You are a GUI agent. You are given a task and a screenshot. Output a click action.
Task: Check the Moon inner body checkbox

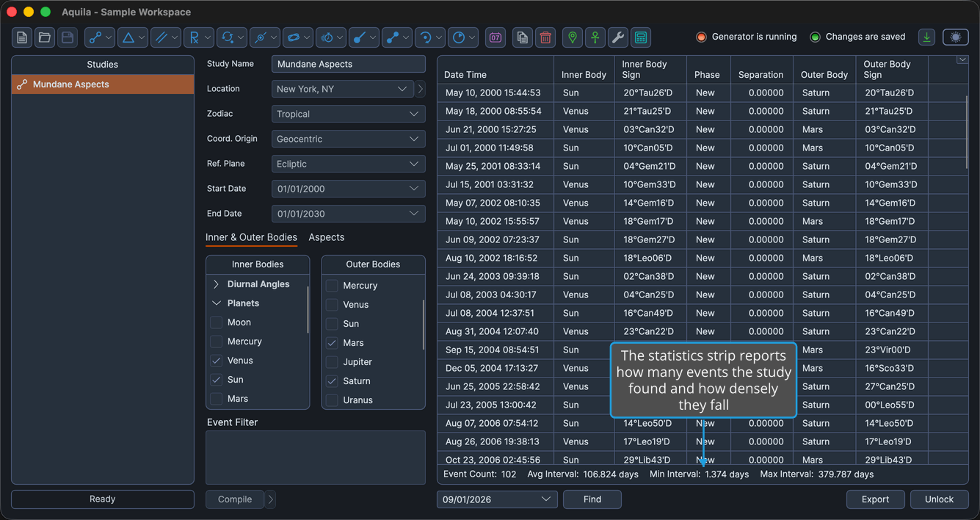point(216,322)
